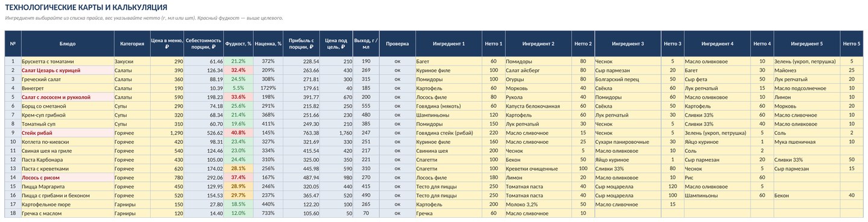This screenshot has height=222, width=868.
Task: Select the cost value '526.62'
Action: tap(204, 133)
